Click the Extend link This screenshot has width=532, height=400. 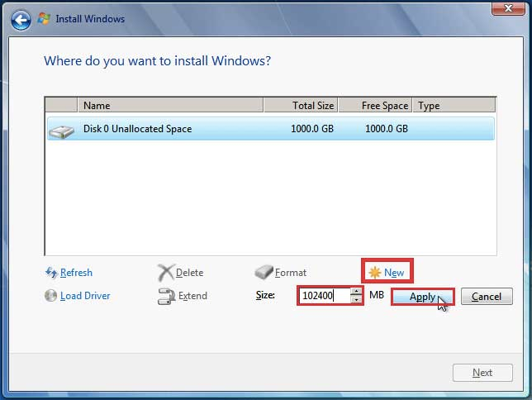click(192, 296)
